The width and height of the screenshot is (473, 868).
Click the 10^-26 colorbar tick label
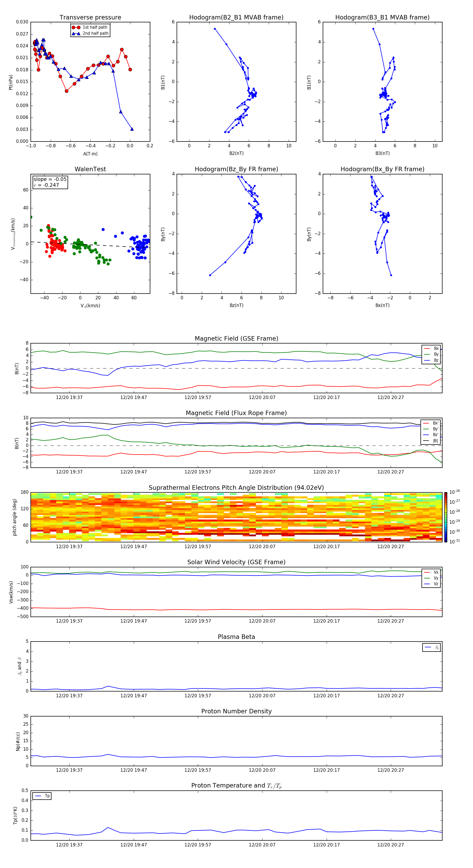455,492
